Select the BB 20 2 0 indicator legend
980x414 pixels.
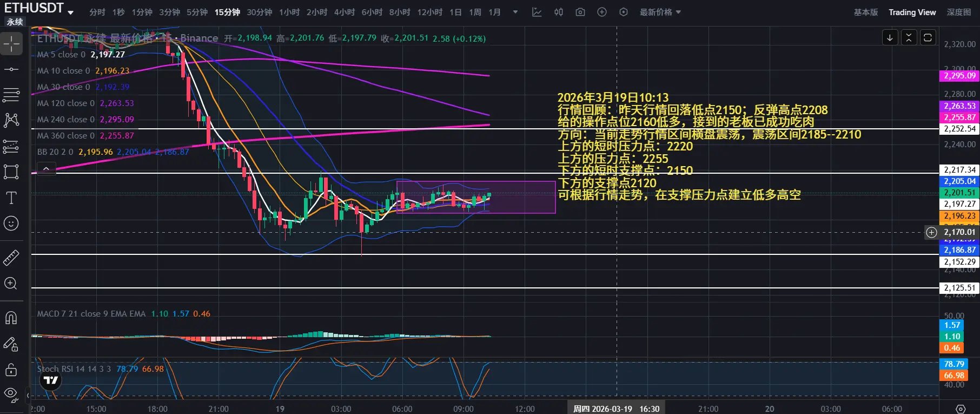pyautogui.click(x=113, y=152)
